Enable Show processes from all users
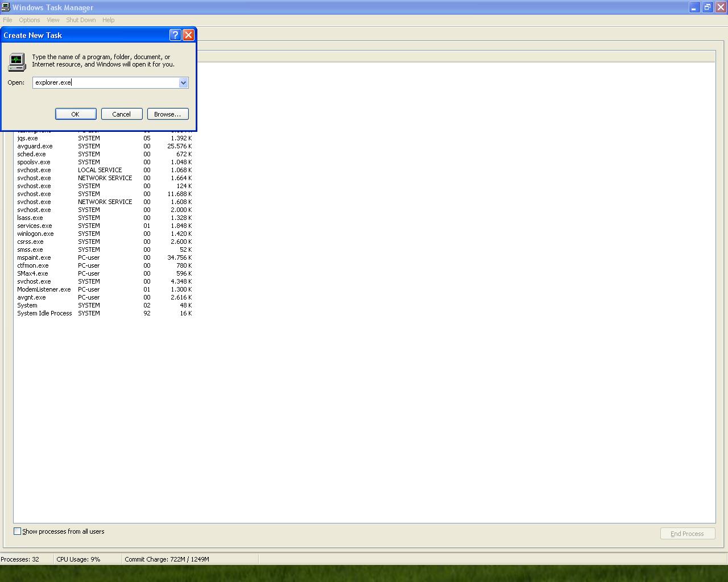The width and height of the screenshot is (728, 582). 17,531
